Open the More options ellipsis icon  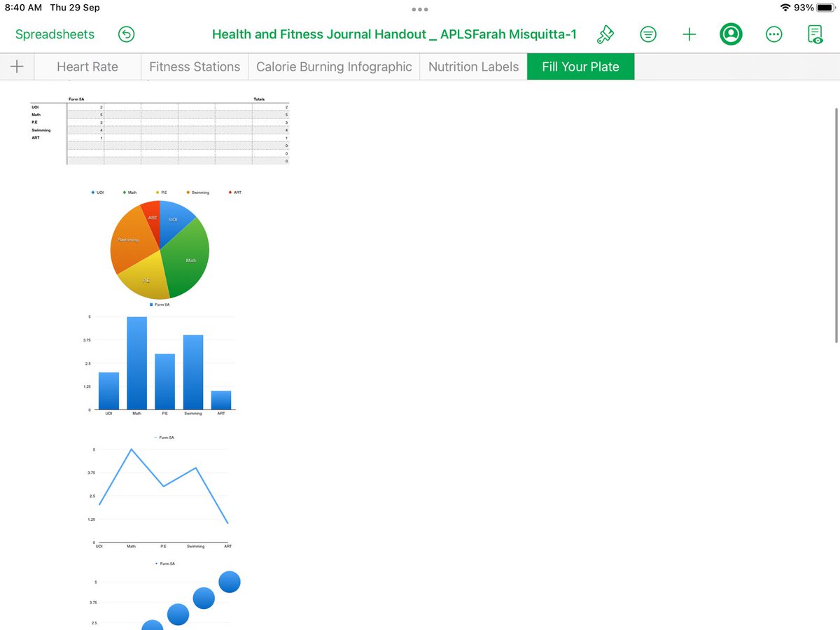[773, 34]
